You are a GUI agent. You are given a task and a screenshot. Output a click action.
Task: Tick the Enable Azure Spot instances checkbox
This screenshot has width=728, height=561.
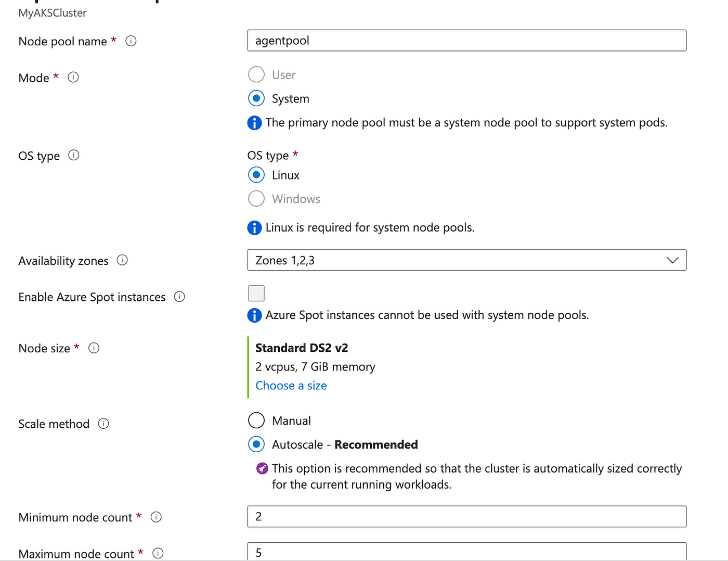pyautogui.click(x=256, y=294)
